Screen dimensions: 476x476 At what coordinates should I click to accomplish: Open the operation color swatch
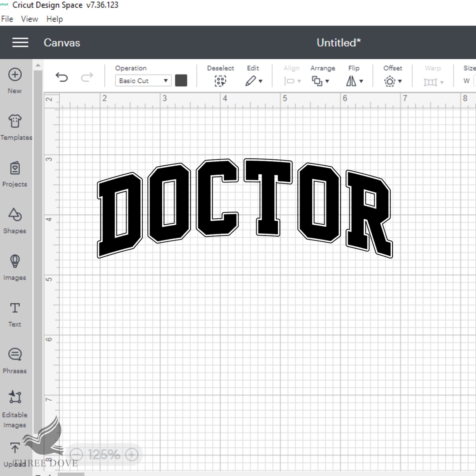(x=181, y=81)
